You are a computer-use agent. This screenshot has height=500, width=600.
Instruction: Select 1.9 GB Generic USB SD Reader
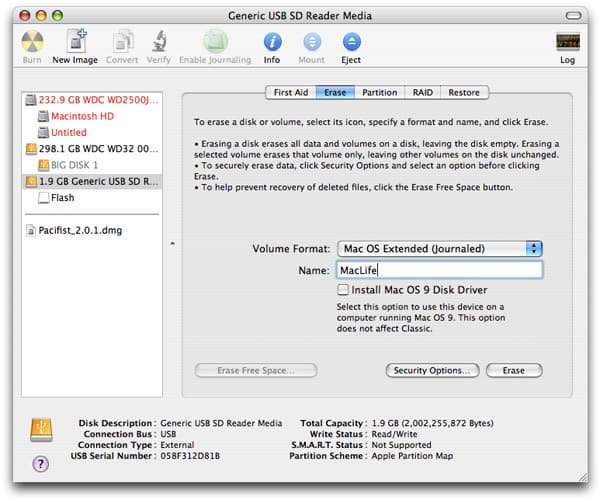pos(92,181)
